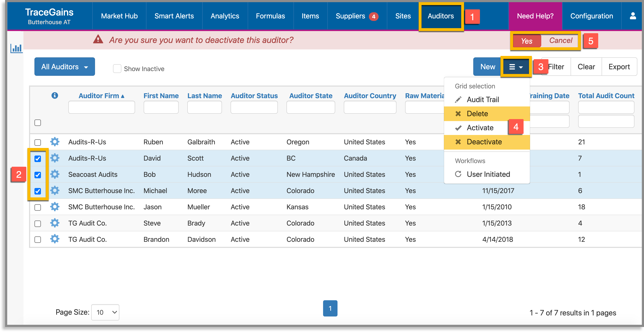Select the Ruben Galbraith row checkbox
The height and width of the screenshot is (332, 644).
tap(38, 142)
